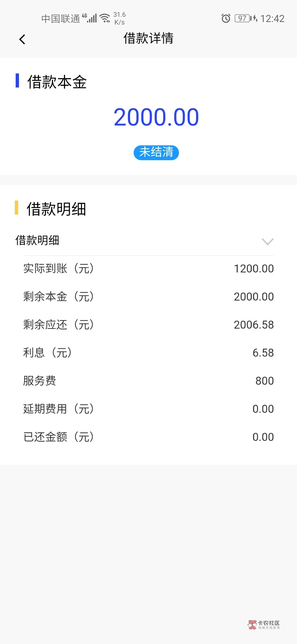Tap the 未结清 status badge

point(156,152)
